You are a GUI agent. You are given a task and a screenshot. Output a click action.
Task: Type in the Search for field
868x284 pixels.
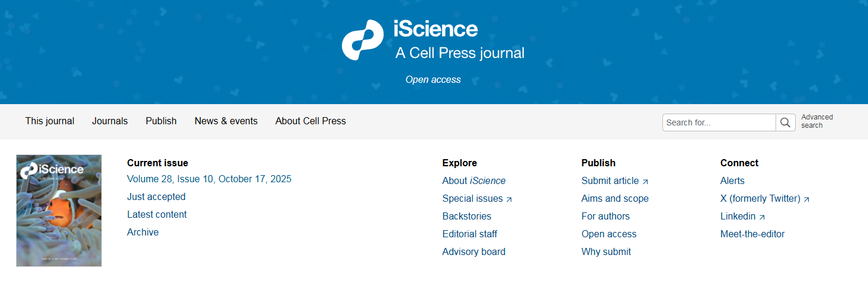coord(719,122)
